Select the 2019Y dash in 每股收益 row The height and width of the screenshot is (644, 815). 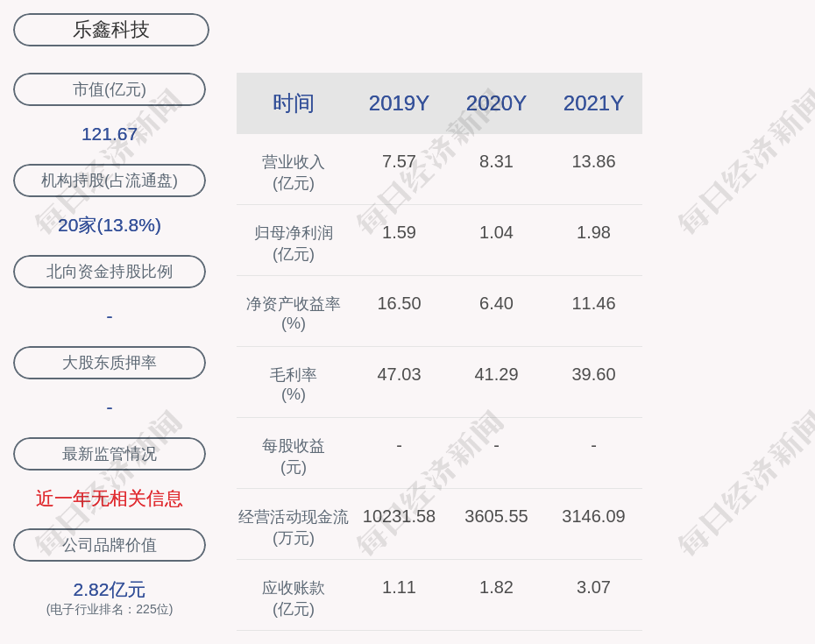399,445
